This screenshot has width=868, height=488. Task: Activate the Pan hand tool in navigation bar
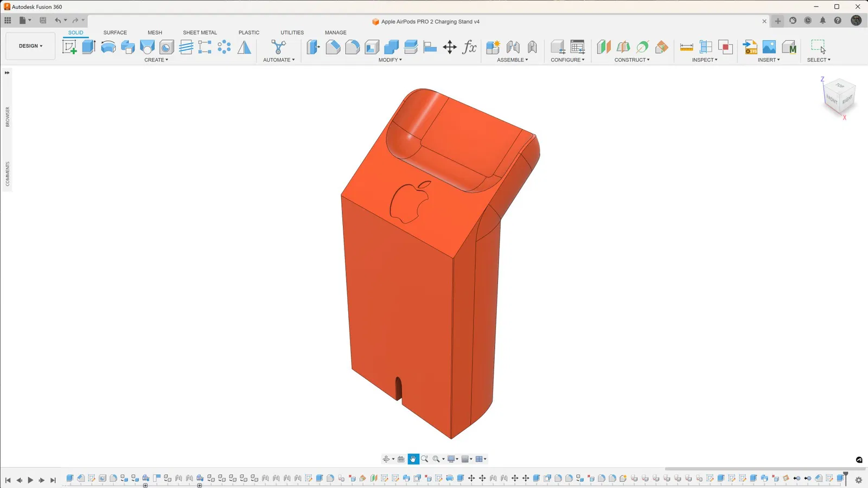click(413, 459)
